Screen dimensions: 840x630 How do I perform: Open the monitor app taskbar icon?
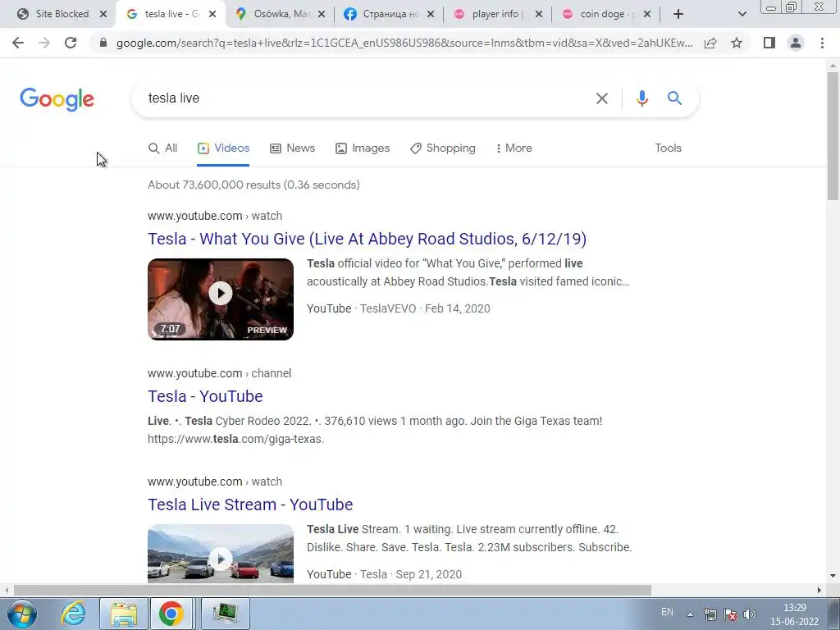click(225, 614)
